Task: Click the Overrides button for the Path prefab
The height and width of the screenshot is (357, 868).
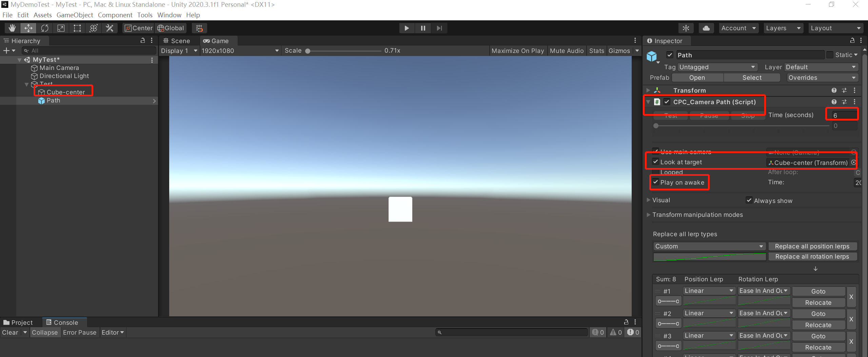Action: coord(823,78)
